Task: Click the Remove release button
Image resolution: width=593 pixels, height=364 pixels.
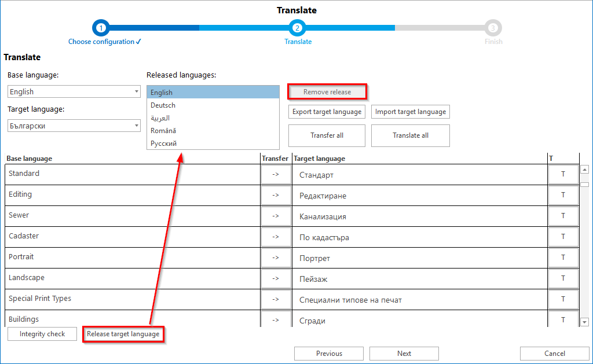Action: (327, 91)
